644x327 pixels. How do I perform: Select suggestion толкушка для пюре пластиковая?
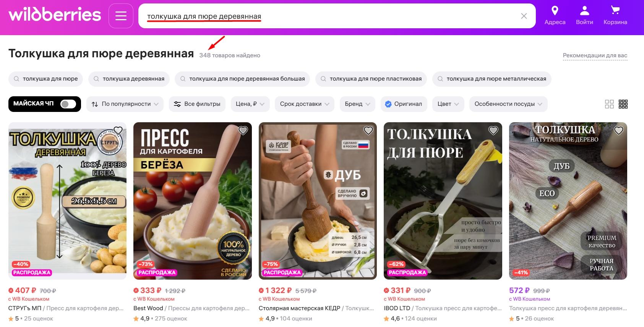pos(371,79)
